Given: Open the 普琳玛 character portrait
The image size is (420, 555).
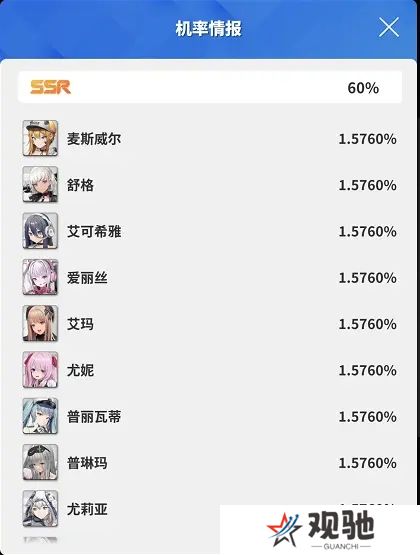Looking at the screenshot, I should pos(40,463).
